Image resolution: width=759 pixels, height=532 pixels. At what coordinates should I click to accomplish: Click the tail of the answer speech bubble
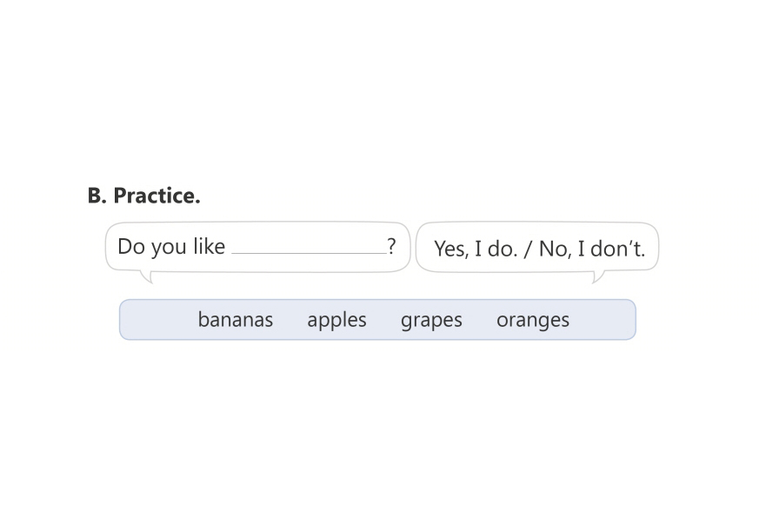pos(597,276)
